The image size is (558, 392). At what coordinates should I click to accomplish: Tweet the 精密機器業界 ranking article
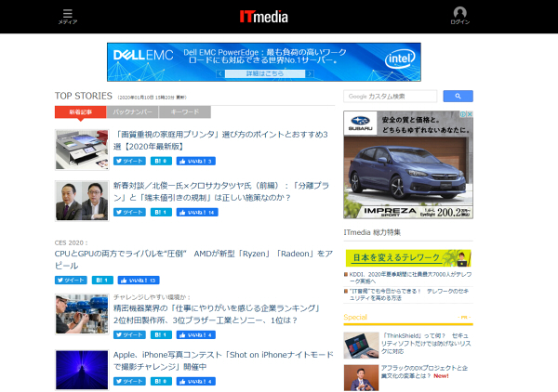(x=129, y=334)
